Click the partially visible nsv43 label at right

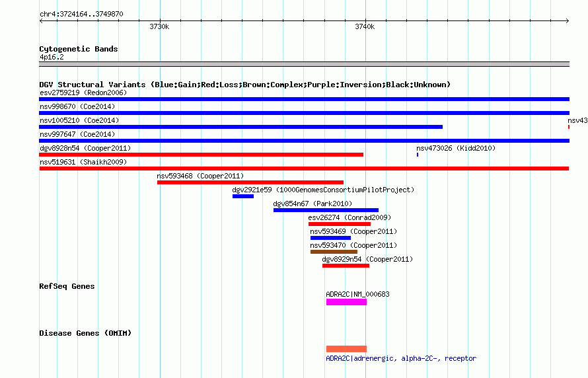[x=577, y=120]
